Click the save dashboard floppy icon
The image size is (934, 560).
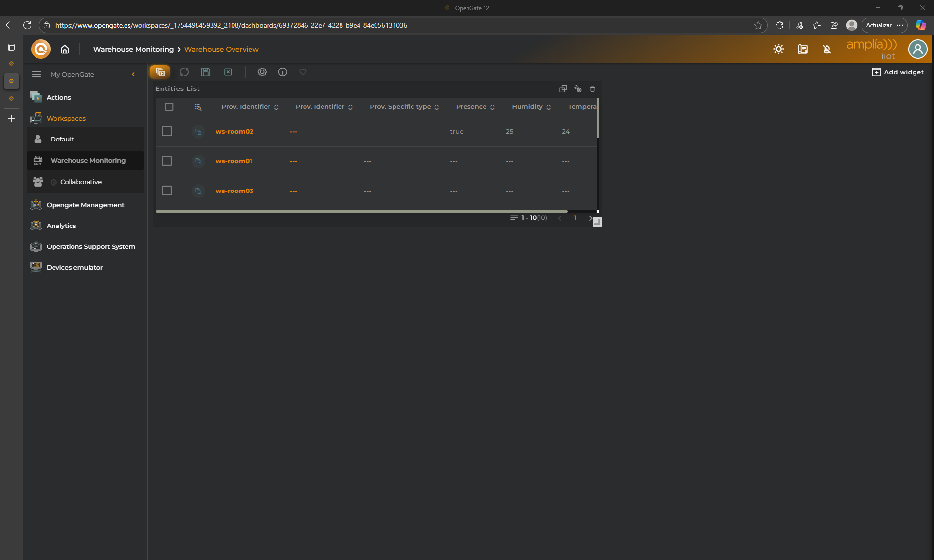click(205, 72)
